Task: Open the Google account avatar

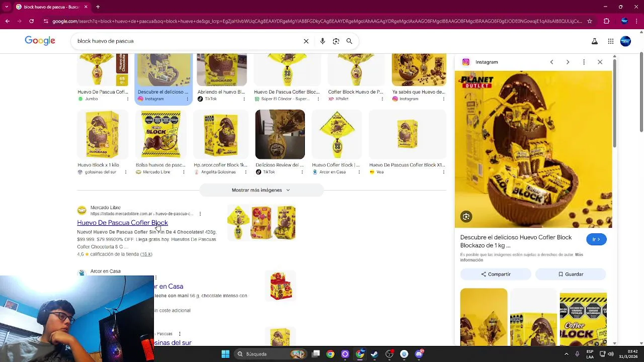Action: click(625, 41)
